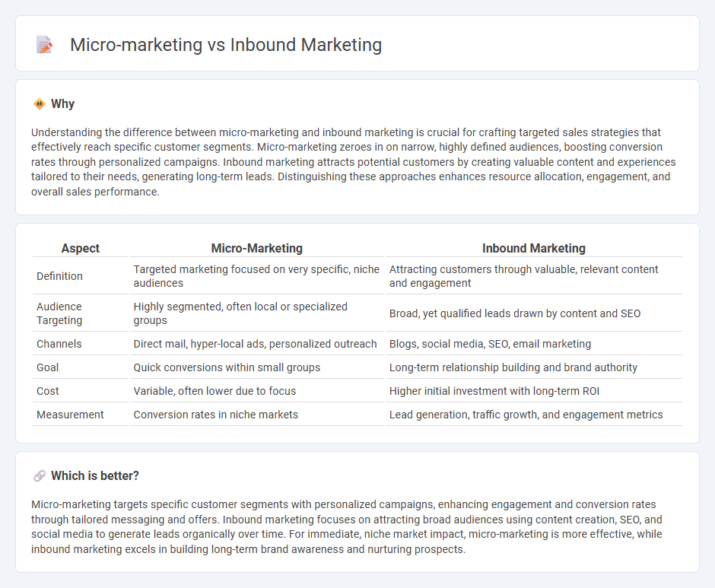715x588 pixels.
Task: Click the Inbound Marketing column header
Action: point(534,248)
